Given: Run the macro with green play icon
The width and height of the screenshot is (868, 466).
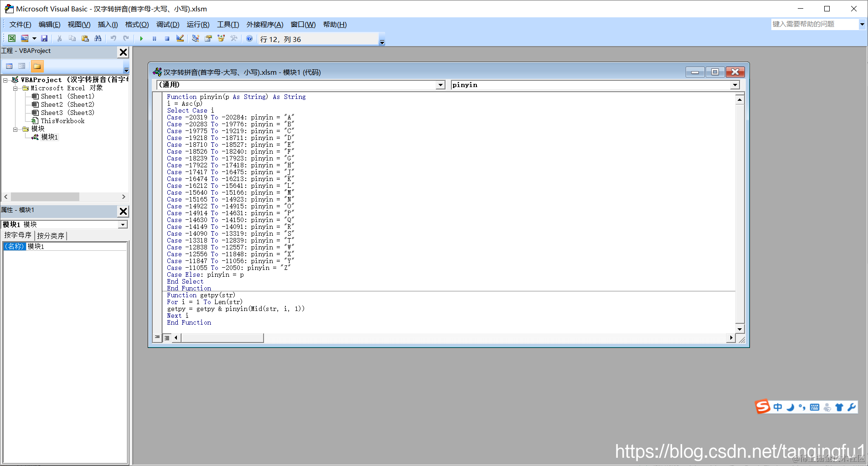Looking at the screenshot, I should [141, 39].
